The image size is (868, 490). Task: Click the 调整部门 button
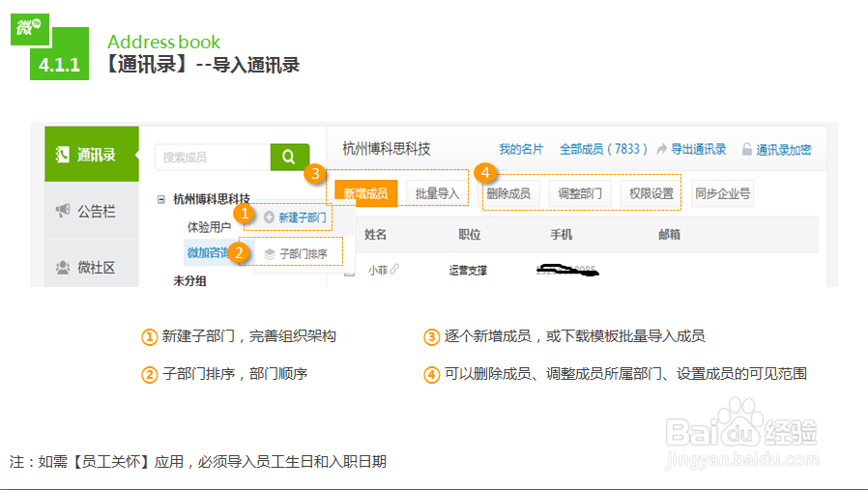coord(580,193)
